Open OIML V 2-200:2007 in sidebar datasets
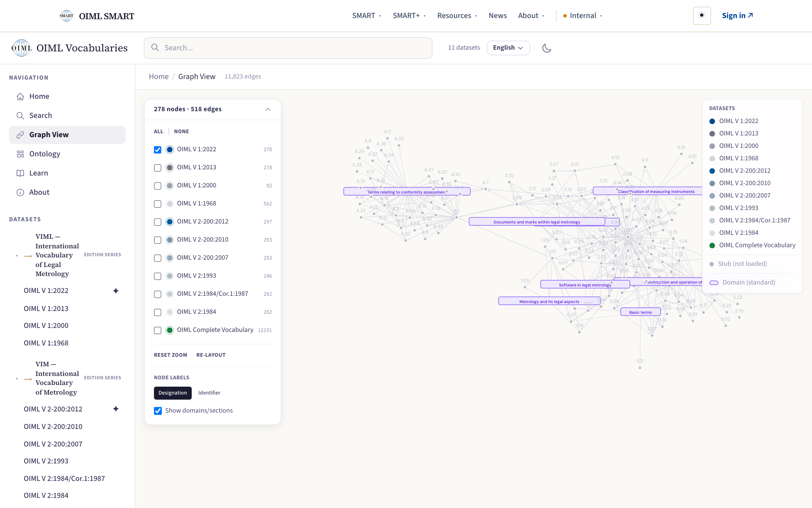Viewport: 812px width, 508px height. (53, 444)
